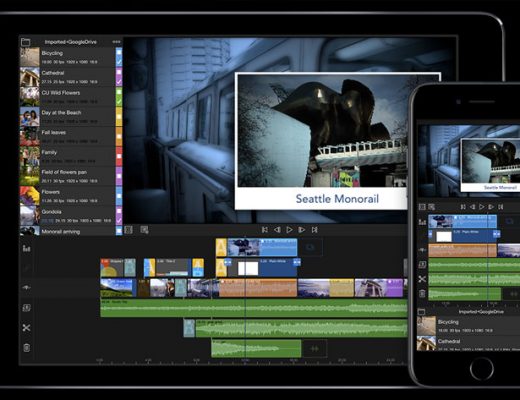Select the yellow A title clip on the top track
This screenshot has height=400, width=520.
pos(221,247)
